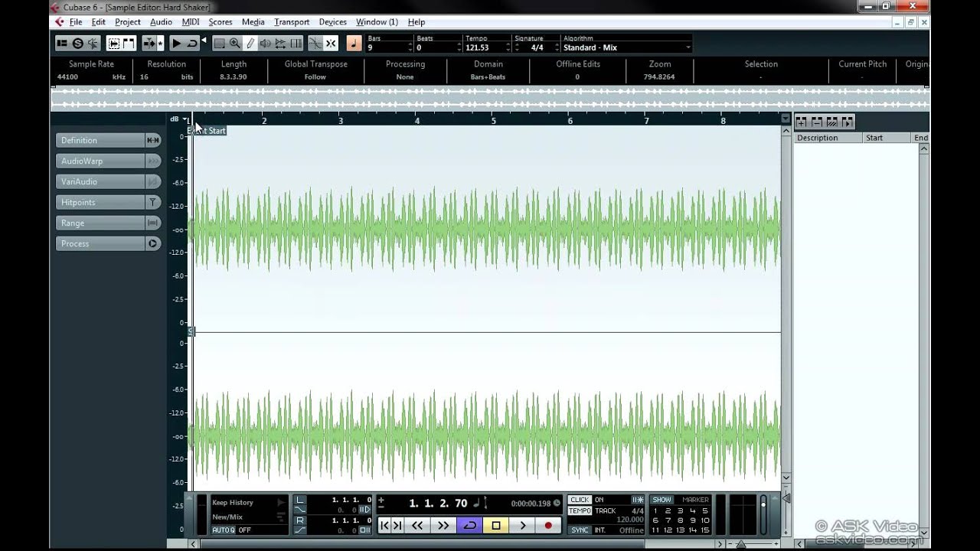
Task: Expand the Range inspector tab
Action: click(100, 223)
